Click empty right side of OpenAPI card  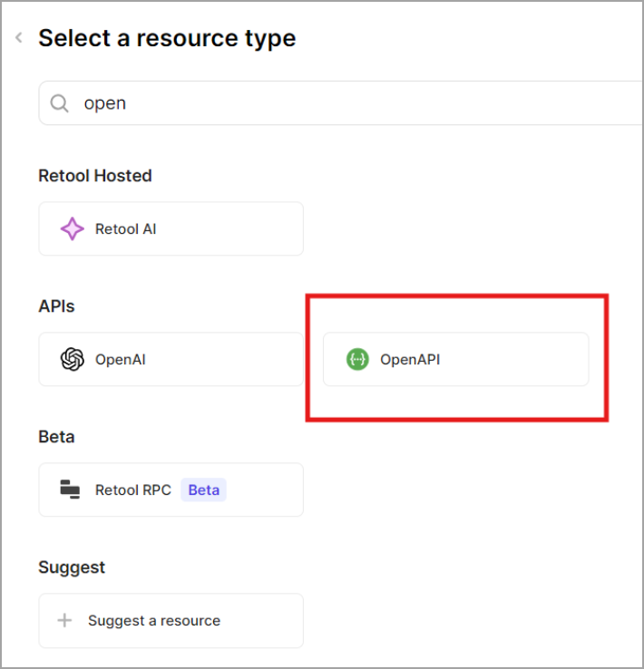click(x=526, y=360)
